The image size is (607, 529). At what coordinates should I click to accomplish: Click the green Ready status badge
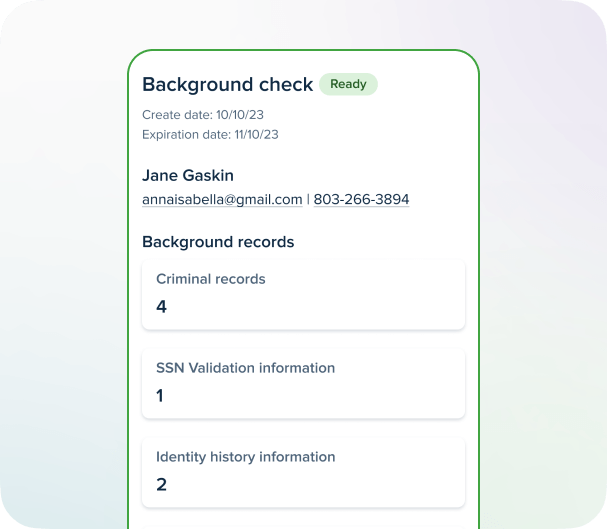348,84
